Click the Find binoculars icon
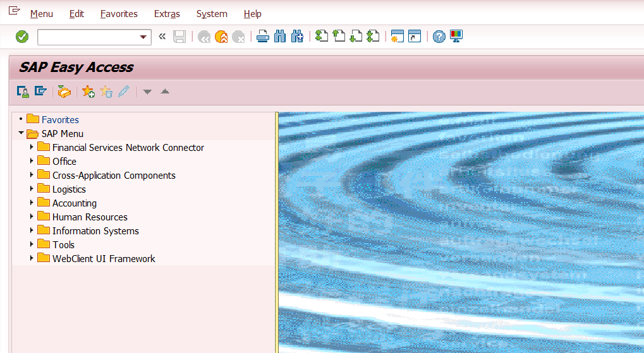Viewport: 644px width, 353px height. tap(280, 37)
